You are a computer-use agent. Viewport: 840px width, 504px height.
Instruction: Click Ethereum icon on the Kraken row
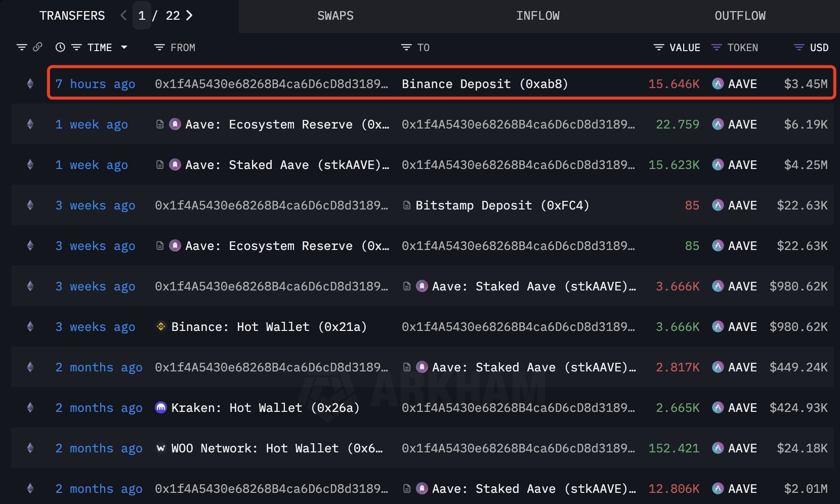[30, 408]
